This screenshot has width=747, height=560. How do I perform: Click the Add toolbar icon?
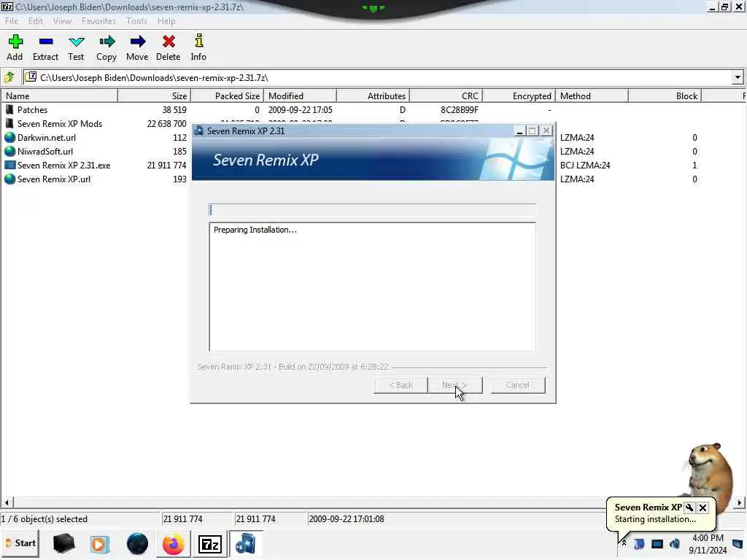point(15,42)
